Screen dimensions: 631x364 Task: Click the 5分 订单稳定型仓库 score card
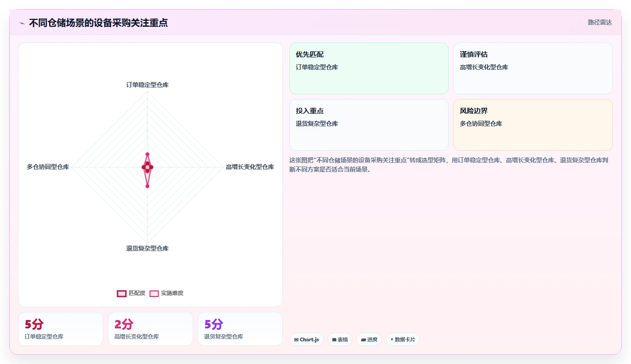point(61,329)
